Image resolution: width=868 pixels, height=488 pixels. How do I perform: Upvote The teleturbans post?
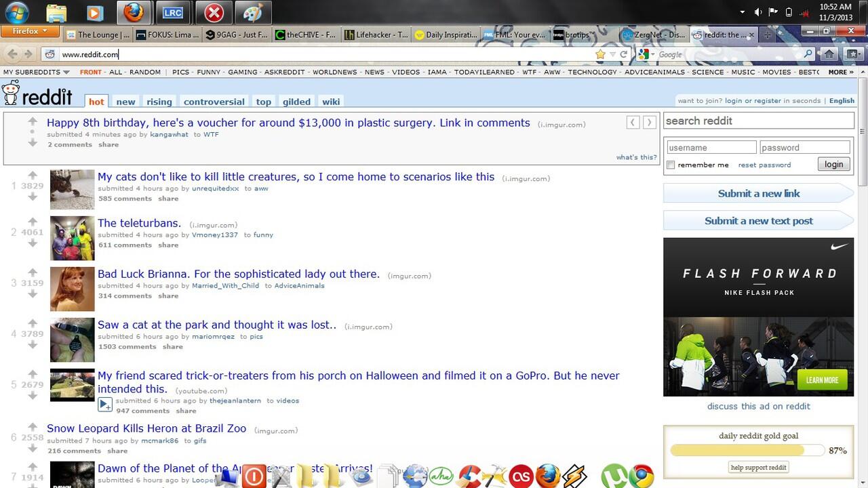32,222
